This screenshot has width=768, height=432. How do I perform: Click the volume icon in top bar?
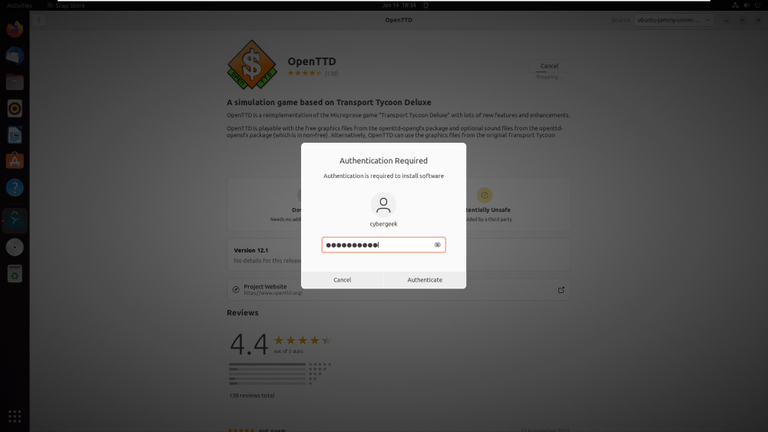(x=746, y=5)
